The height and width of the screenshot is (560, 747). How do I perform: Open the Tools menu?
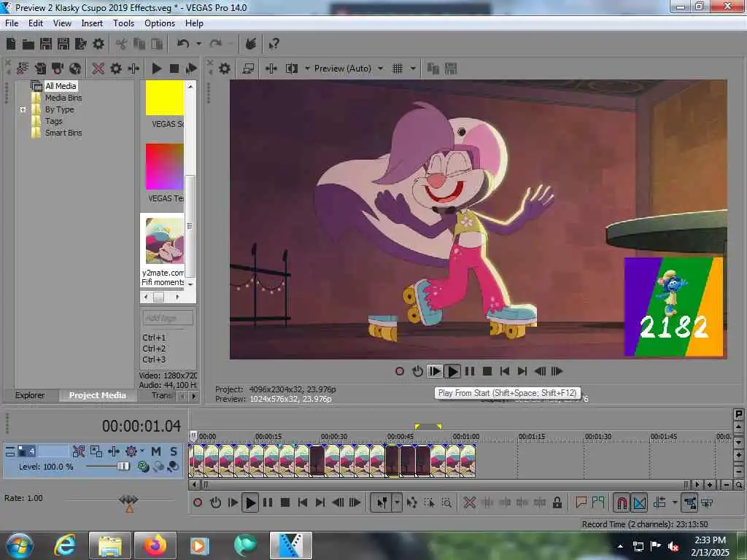pos(123,23)
